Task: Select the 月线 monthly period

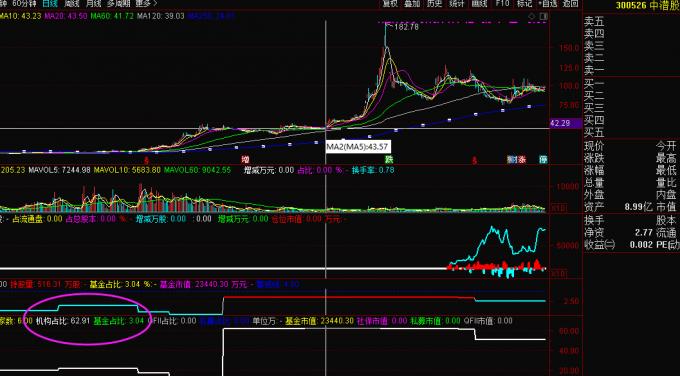Action: (94, 3)
